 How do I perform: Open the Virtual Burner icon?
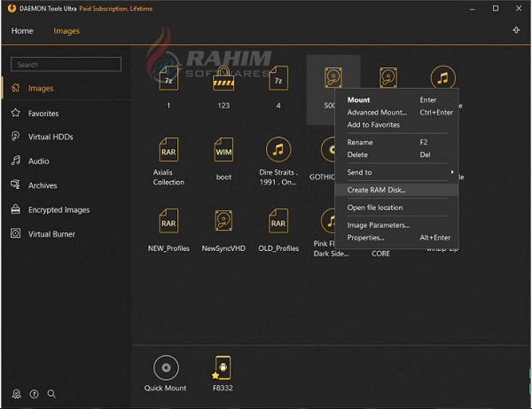click(x=16, y=233)
